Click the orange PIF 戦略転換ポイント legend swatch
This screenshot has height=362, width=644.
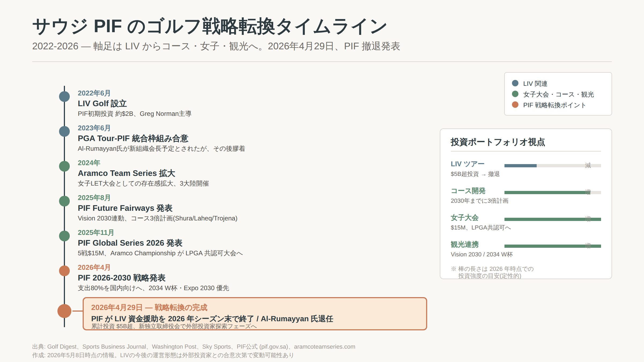click(515, 105)
